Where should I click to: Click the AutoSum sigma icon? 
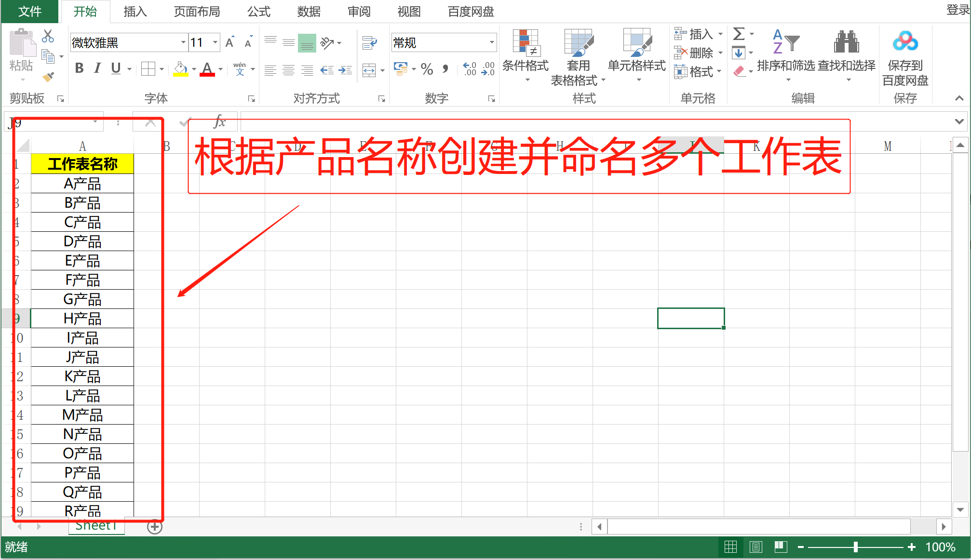[x=739, y=34]
